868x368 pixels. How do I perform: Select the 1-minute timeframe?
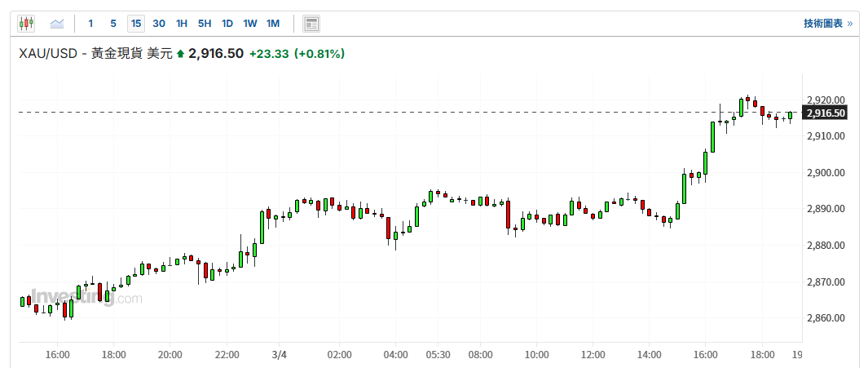pos(90,24)
